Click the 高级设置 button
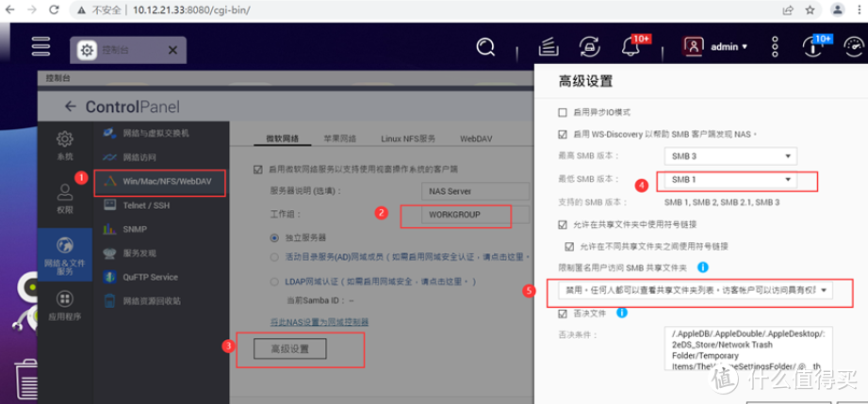 (290, 348)
